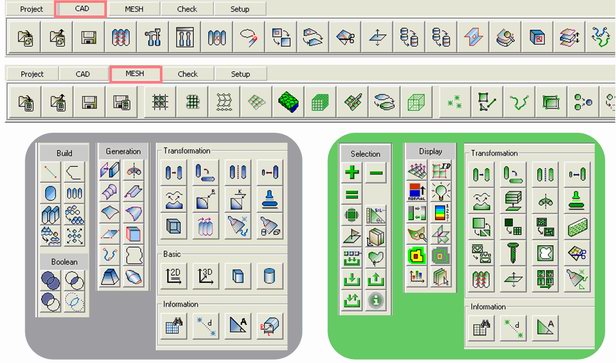The image size is (616, 363).
Task: Click the Boolean union overlapping circles icon
Action: point(50,280)
